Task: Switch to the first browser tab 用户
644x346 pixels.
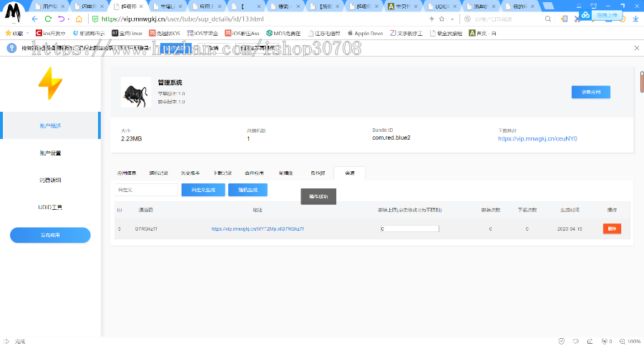Action: click(x=49, y=6)
